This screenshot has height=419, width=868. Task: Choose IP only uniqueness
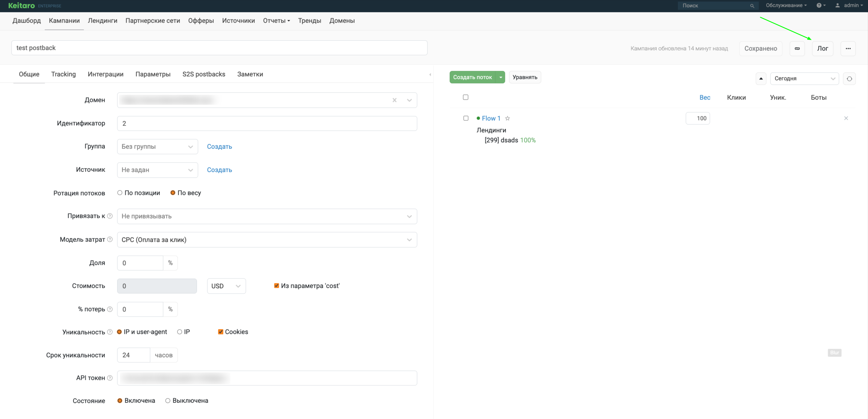click(x=180, y=332)
